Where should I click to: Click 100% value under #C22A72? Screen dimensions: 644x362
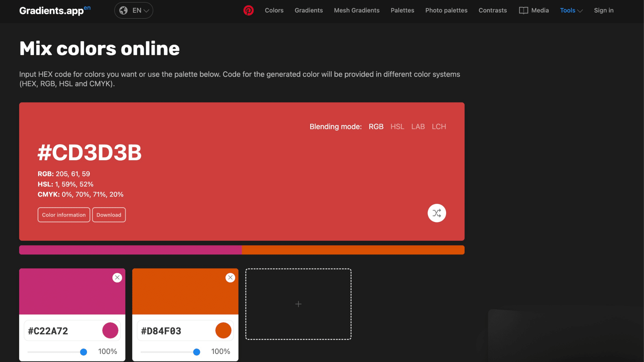pos(107,352)
